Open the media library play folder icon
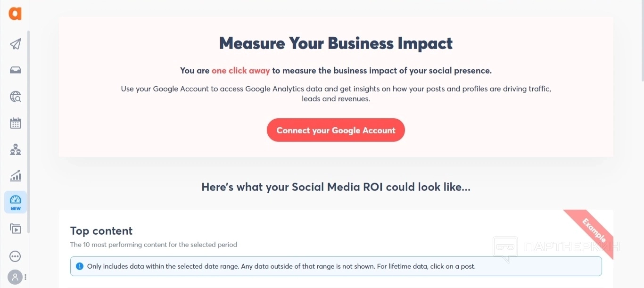 16,229
